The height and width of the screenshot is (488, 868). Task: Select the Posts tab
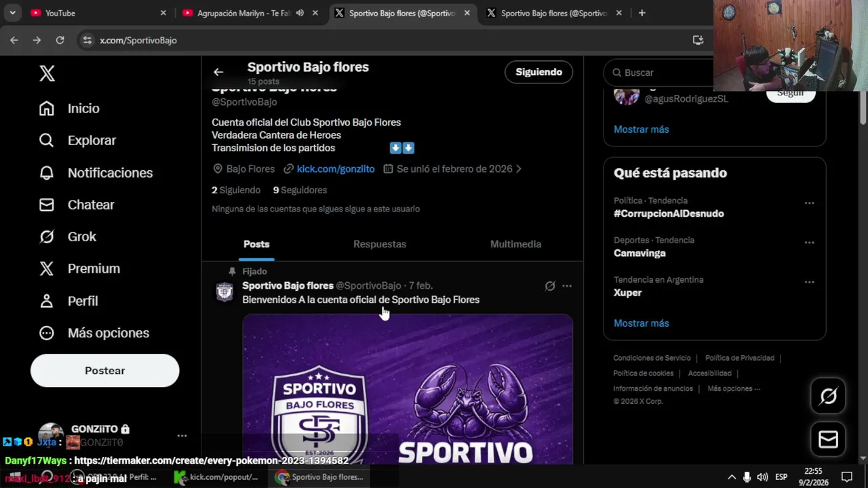coord(256,244)
